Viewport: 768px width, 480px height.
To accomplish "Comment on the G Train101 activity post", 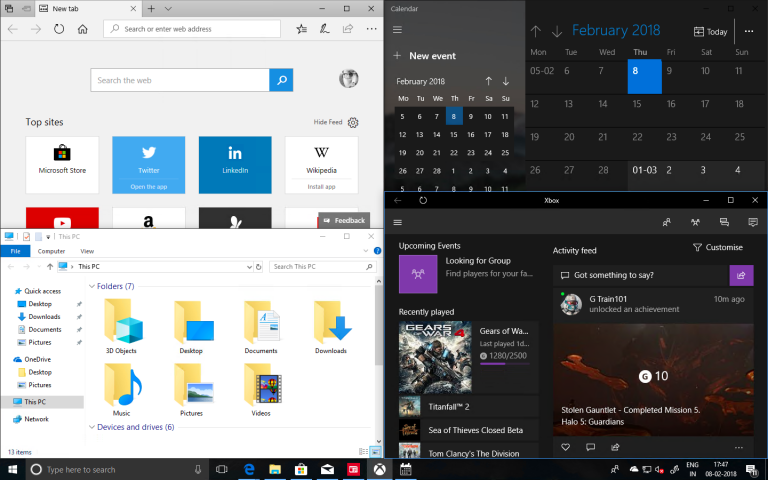I will point(590,447).
